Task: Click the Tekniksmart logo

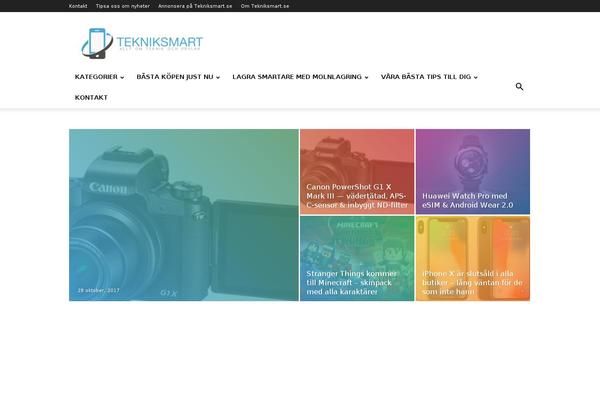Action: [142, 43]
